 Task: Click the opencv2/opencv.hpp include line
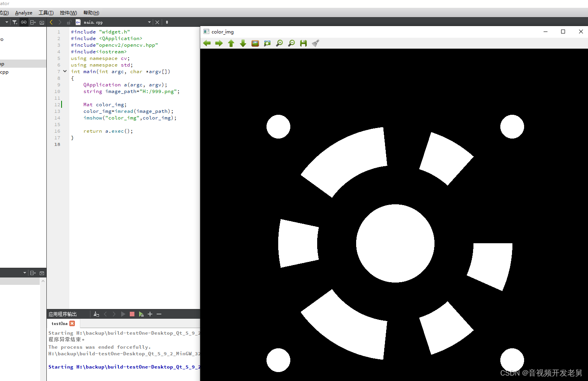click(x=114, y=45)
